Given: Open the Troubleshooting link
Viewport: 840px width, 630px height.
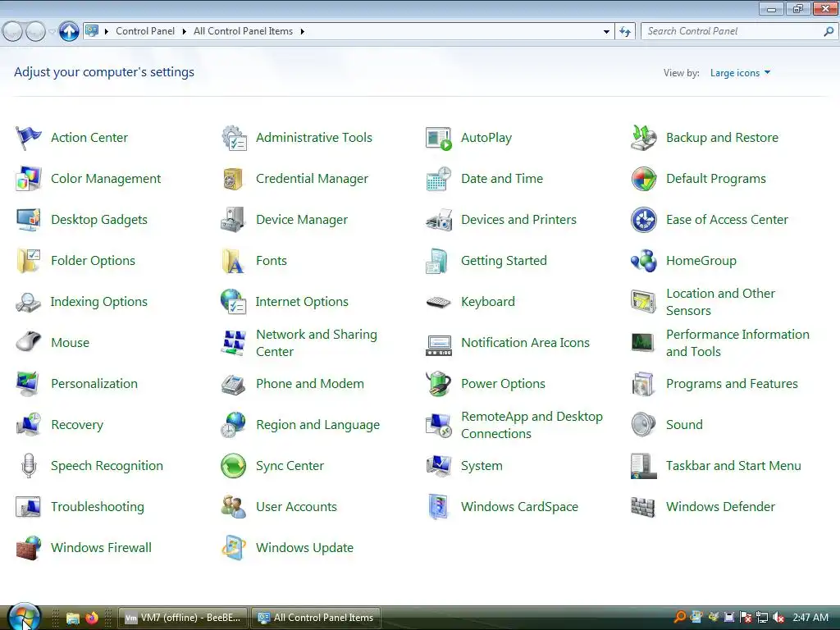Looking at the screenshot, I should tap(98, 507).
